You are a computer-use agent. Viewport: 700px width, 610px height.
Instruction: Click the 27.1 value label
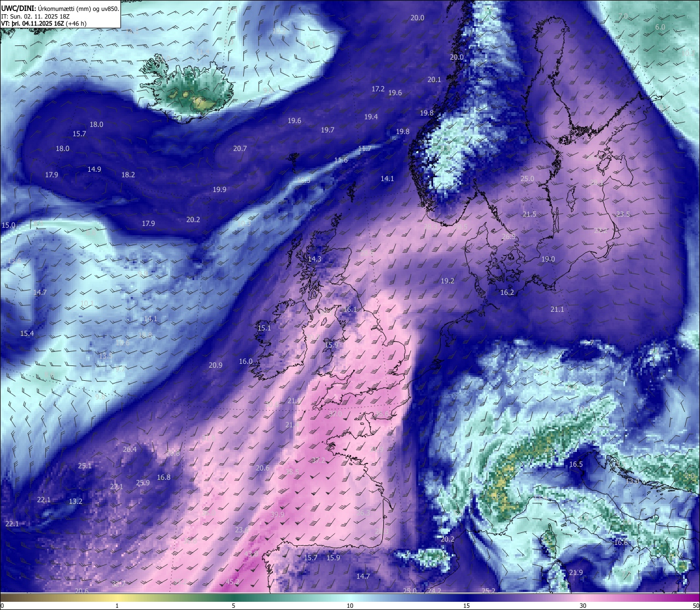click(x=116, y=486)
